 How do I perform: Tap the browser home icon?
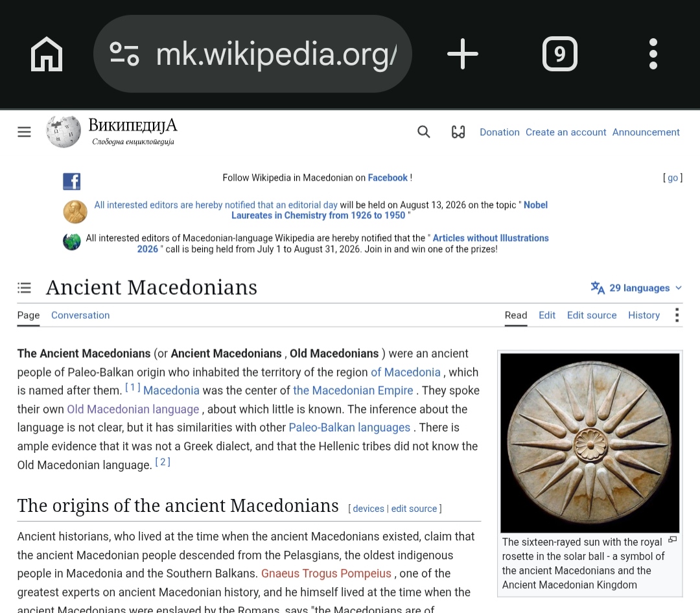click(47, 54)
